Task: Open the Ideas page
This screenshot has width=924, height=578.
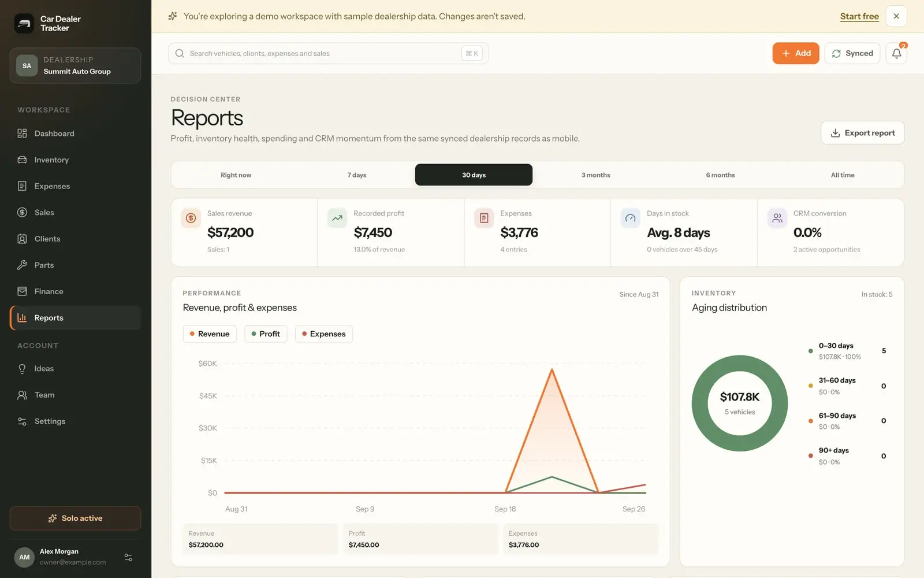Action: point(75,369)
